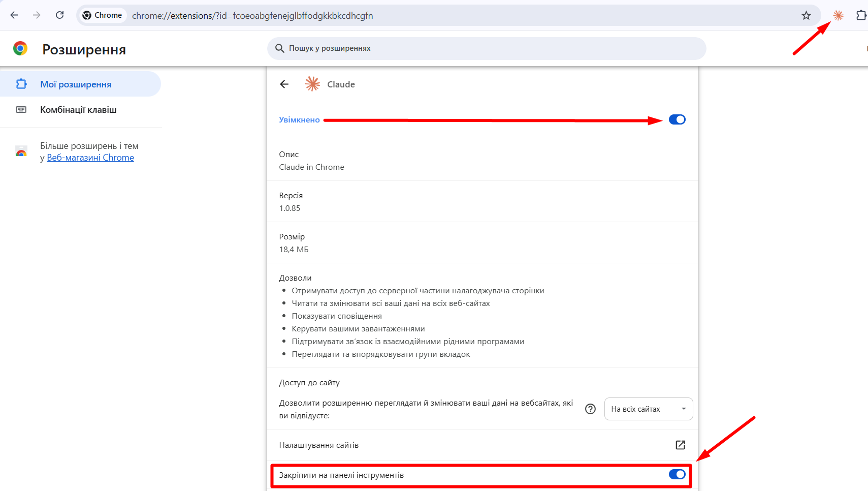This screenshot has width=868, height=491.
Task: Click version value 1.0.85
Action: [290, 208]
